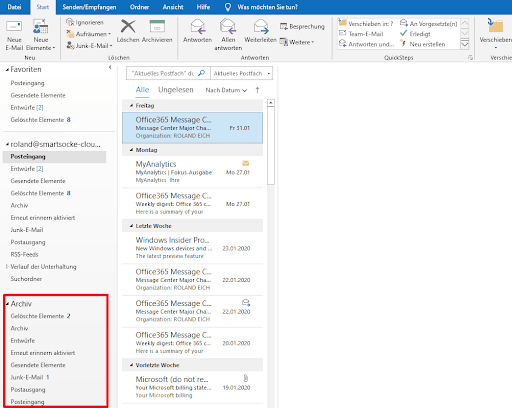This screenshot has width=512, height=408.
Task: Open the Aktuelles Postfach scope dropdown
Action: tap(241, 73)
